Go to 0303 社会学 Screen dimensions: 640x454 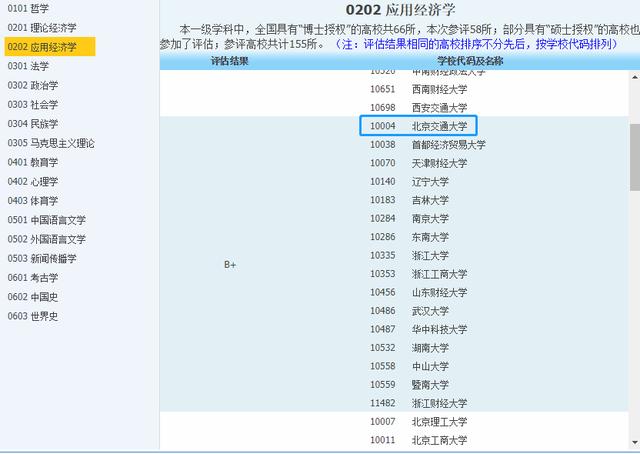point(33,104)
